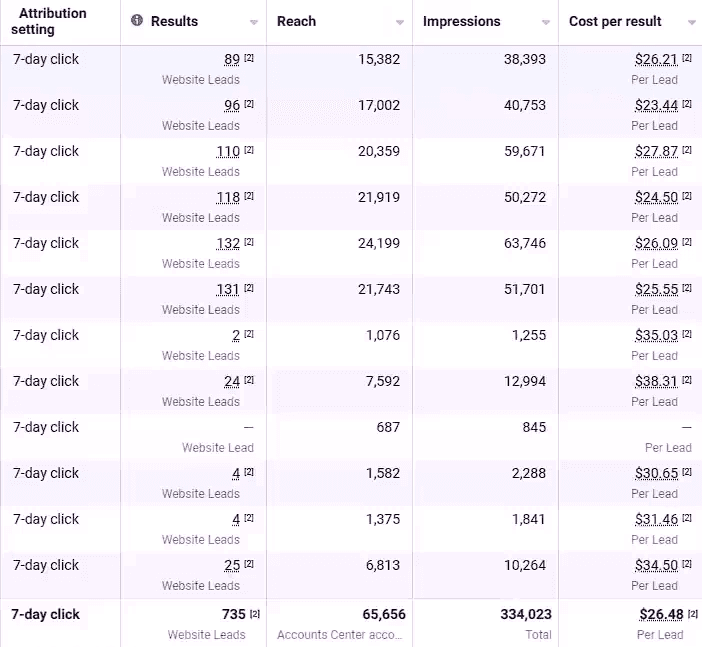Click the $38.31 cost per lead
The width and height of the screenshot is (702, 647).
(656, 381)
